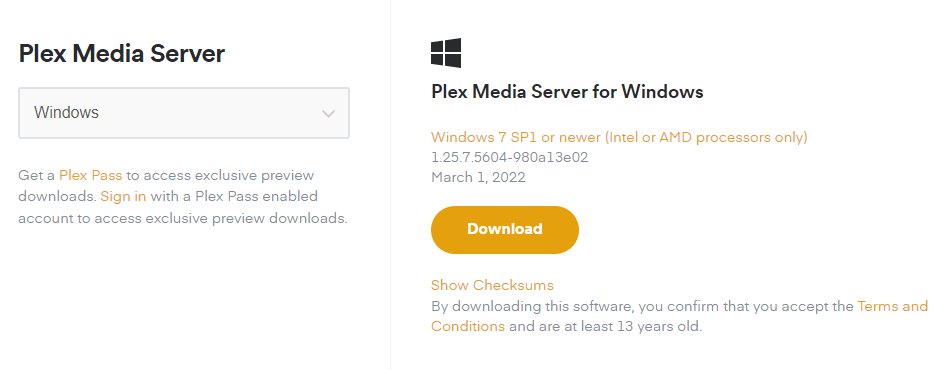The height and width of the screenshot is (370, 952).
Task: Open the Plex Pass link
Action: point(90,176)
